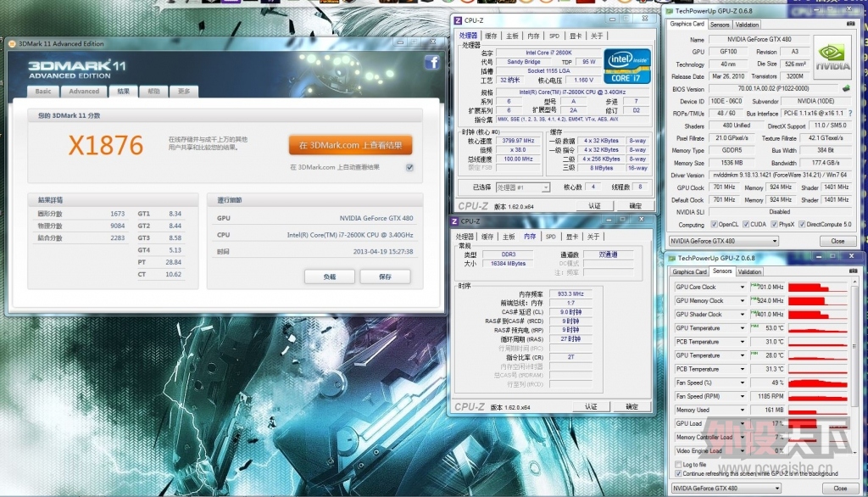Image resolution: width=868 pixels, height=497 pixels.
Task: Click the camera icon in GPU-Z Graphics Card window
Action: [x=851, y=24]
